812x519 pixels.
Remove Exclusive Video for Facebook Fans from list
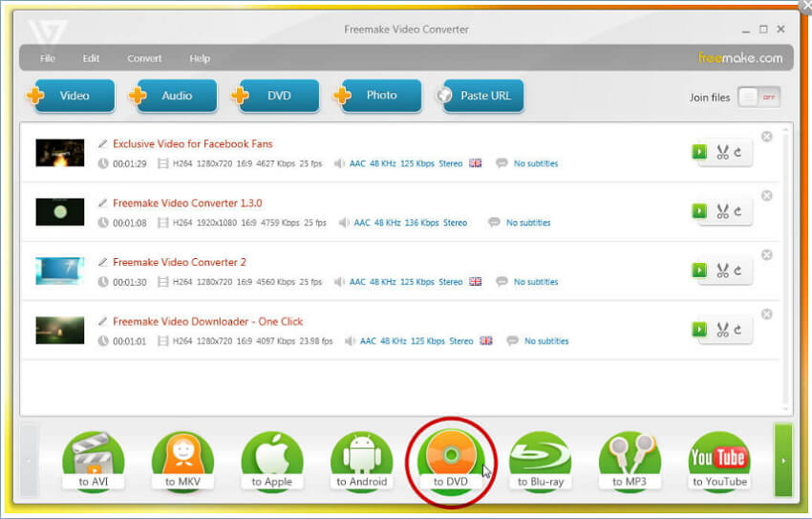point(767,137)
